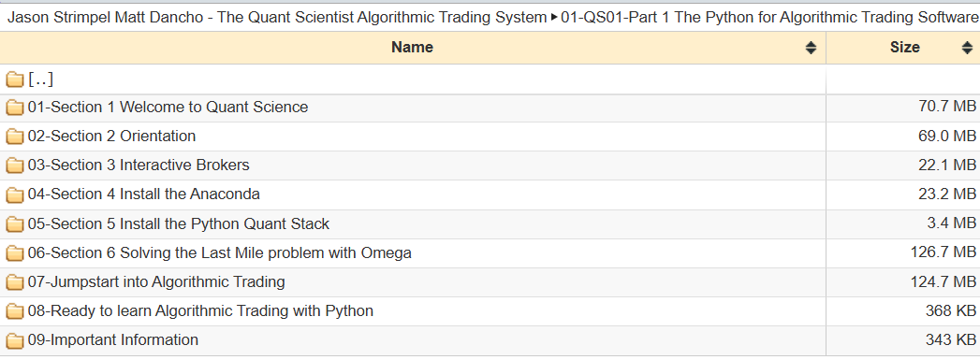Viewport: 980px width, 360px height.
Task: Click the breadcrumb separator triangle in path
Action: pyautogui.click(x=554, y=18)
